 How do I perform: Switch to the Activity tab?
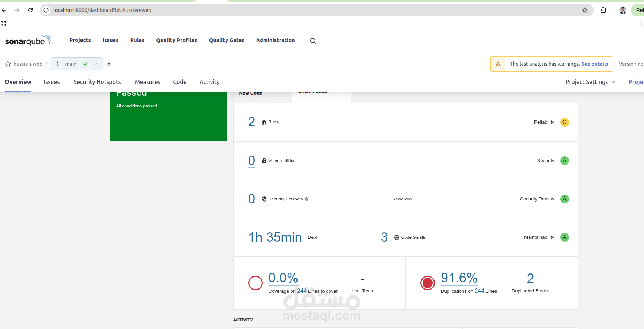click(x=209, y=82)
